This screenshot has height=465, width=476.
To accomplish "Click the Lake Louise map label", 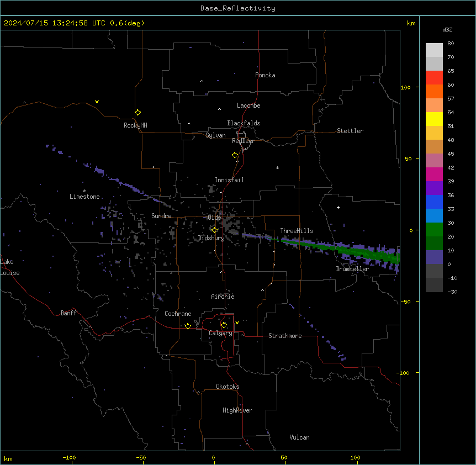I will [9, 267].
